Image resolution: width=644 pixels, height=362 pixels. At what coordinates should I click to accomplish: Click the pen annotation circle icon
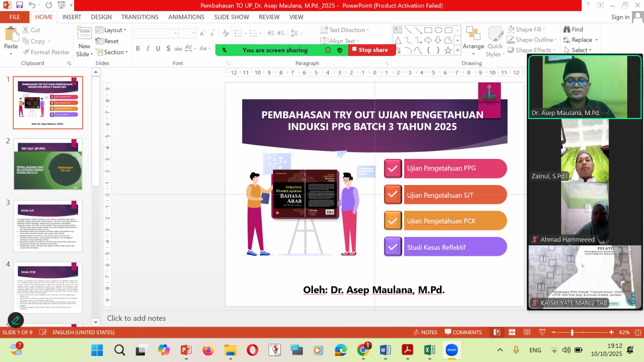(16, 320)
